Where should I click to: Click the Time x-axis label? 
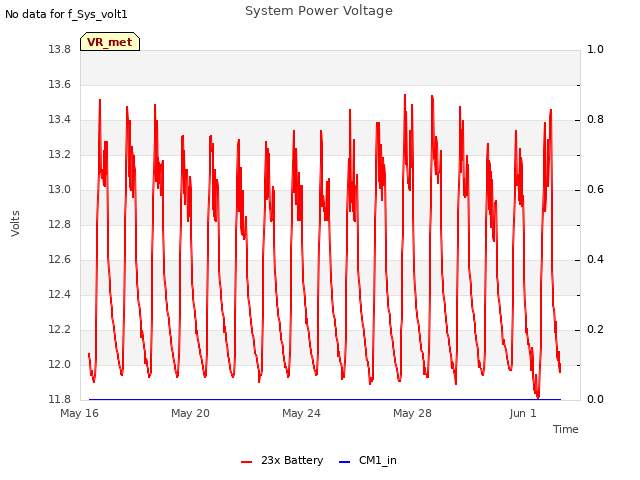pyautogui.click(x=566, y=429)
